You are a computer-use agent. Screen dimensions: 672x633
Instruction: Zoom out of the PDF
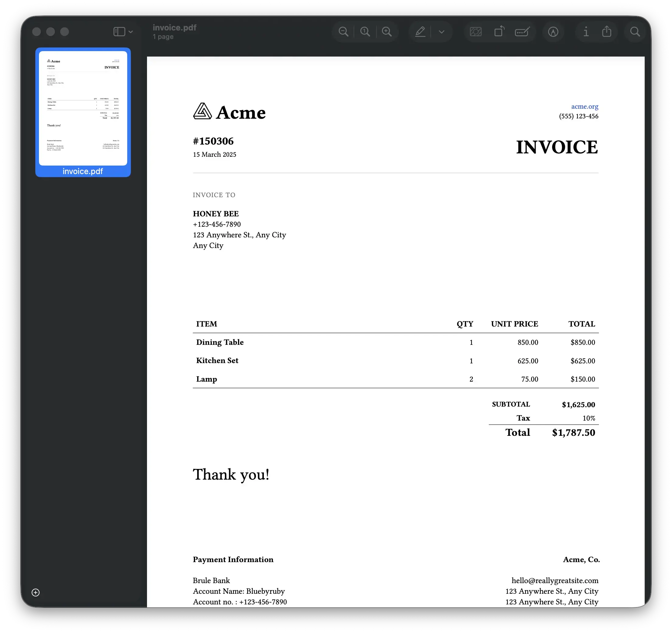[x=343, y=32]
